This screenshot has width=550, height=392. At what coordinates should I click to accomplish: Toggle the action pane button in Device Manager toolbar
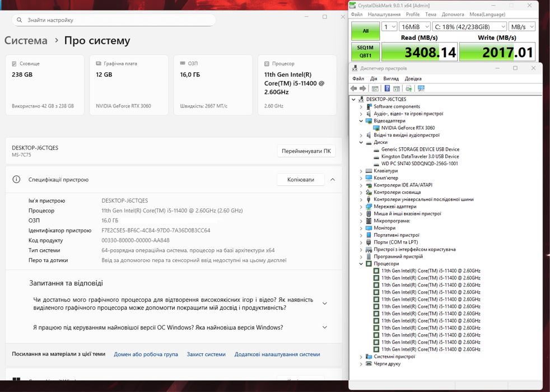(397, 88)
